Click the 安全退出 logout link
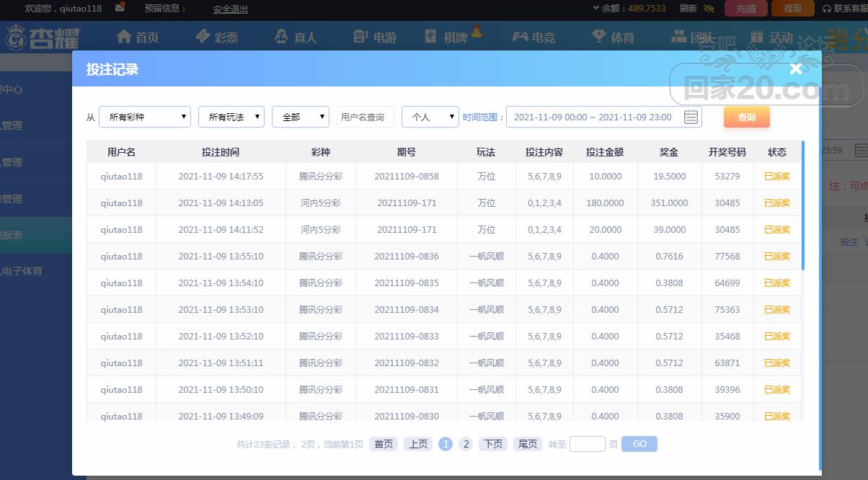868x480 pixels. pos(230,9)
